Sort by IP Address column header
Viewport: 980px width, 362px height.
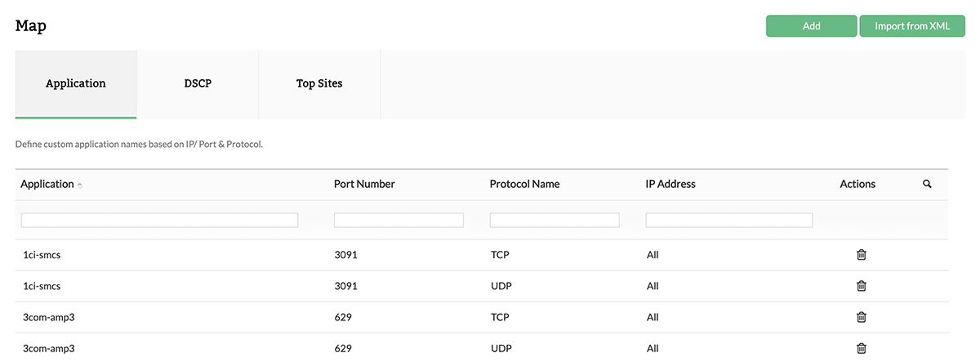670,184
